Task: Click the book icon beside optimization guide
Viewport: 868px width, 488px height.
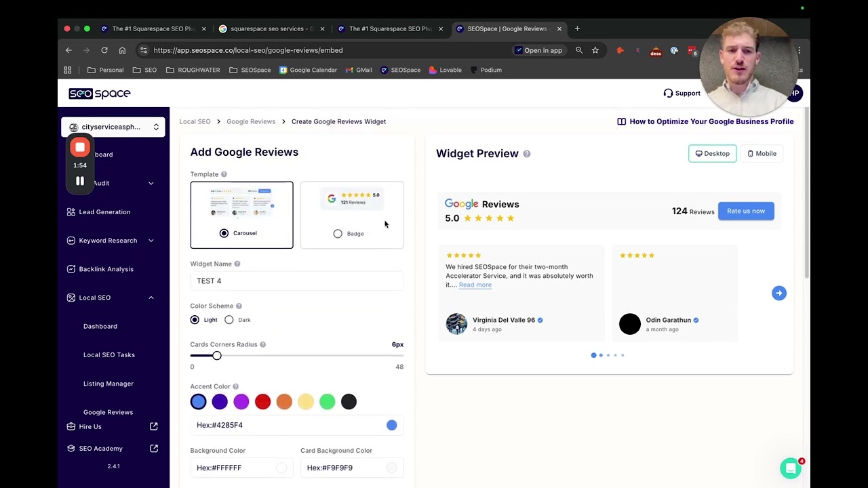Action: (621, 121)
